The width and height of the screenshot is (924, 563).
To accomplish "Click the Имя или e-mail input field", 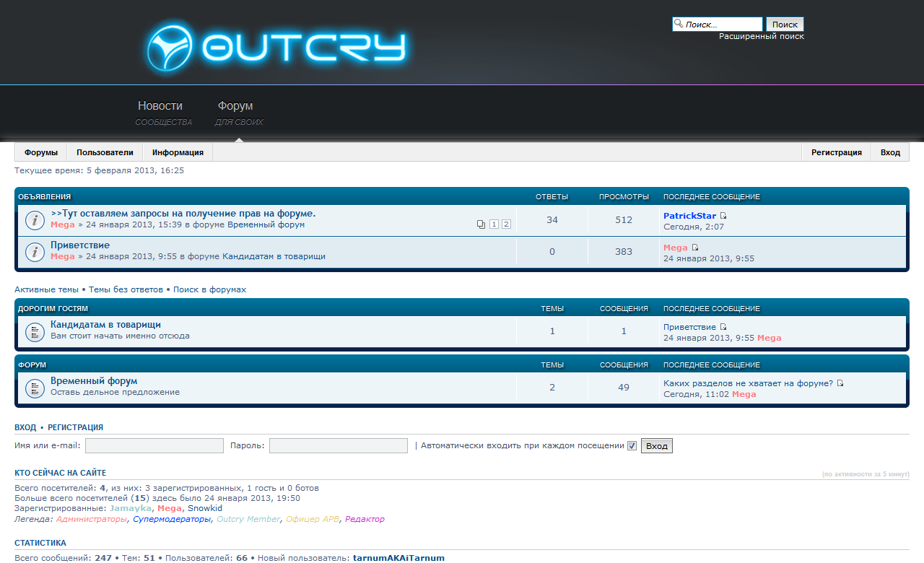I will pos(154,446).
